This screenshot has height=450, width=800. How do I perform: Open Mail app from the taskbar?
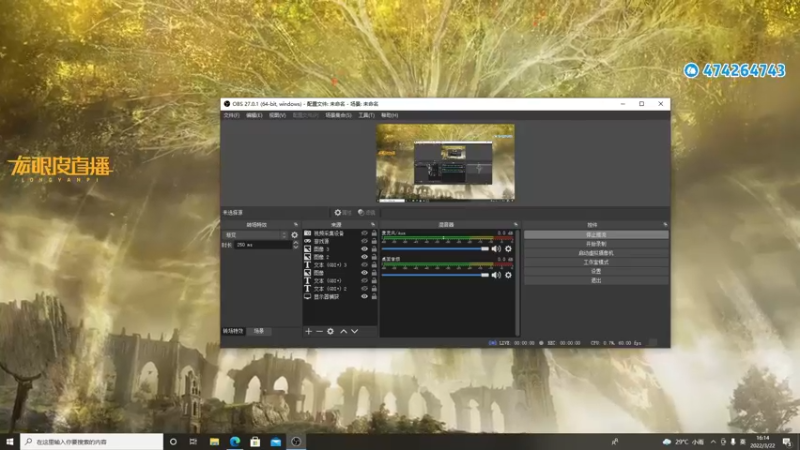(x=276, y=442)
